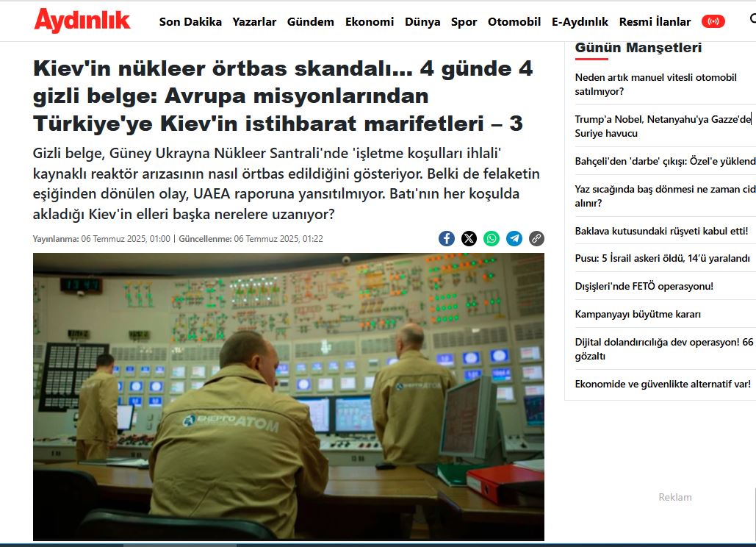Share the article on Facebook
Viewport: 756px width, 547px height.
(447, 238)
